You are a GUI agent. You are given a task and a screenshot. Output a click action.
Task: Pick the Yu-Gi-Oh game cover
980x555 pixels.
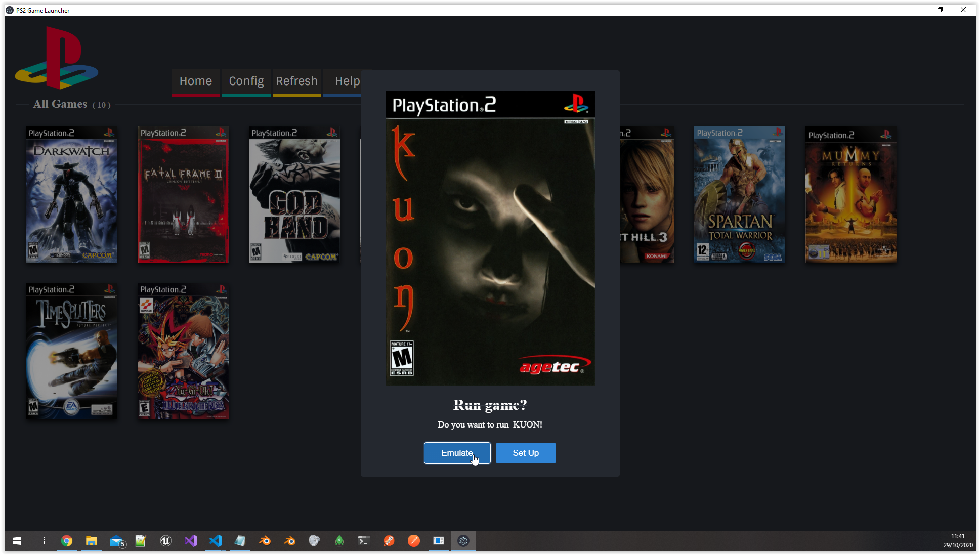(183, 351)
